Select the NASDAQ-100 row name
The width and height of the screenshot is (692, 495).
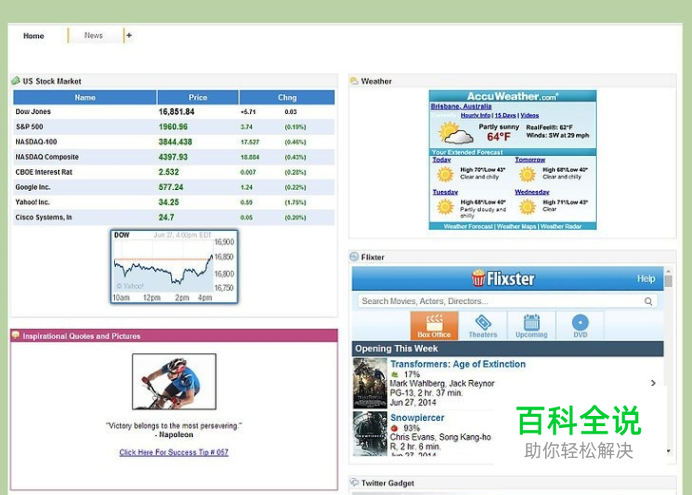[36, 142]
